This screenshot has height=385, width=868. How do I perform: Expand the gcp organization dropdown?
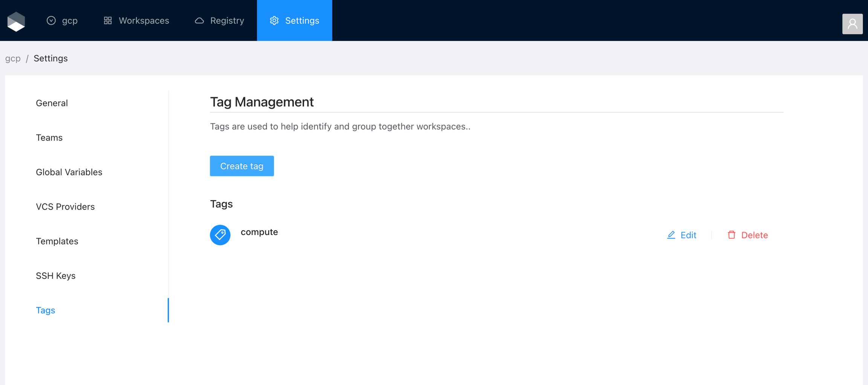click(62, 21)
